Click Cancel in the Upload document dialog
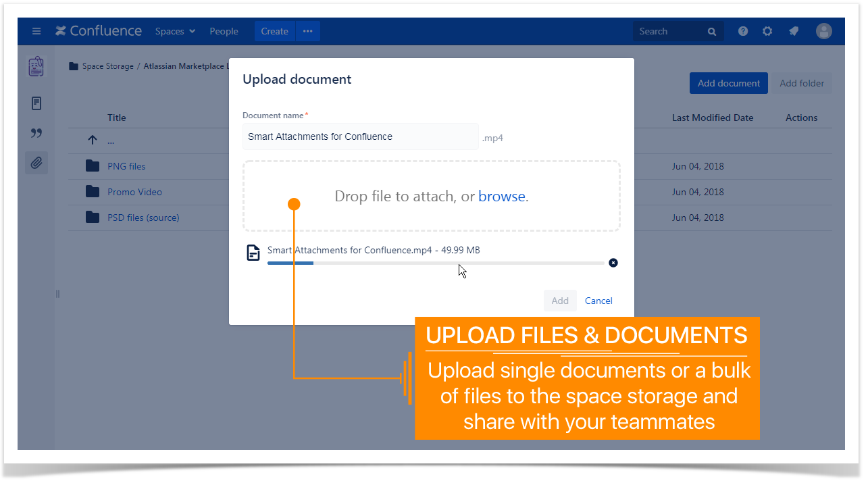Screen dimensions: 868x483 click(x=598, y=301)
